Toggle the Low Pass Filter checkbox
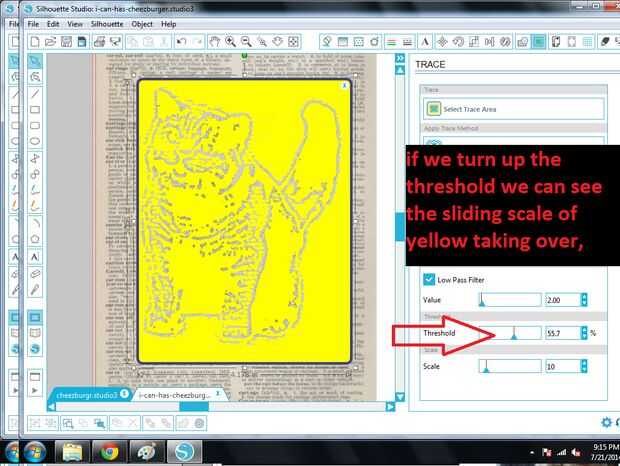 pos(429,279)
